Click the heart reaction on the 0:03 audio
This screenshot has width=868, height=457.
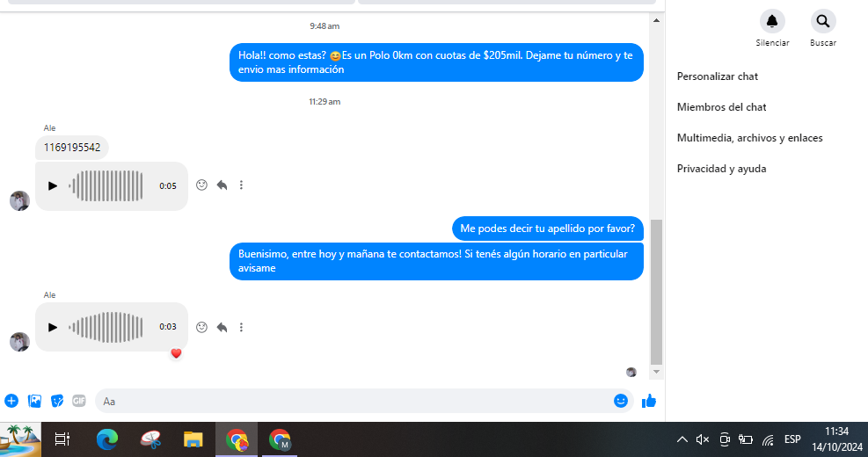tap(176, 353)
